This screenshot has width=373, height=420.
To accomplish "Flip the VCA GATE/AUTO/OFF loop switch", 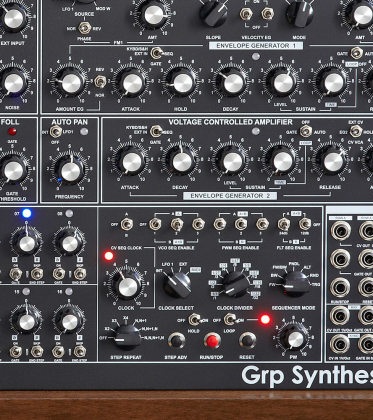I will 306,131.
